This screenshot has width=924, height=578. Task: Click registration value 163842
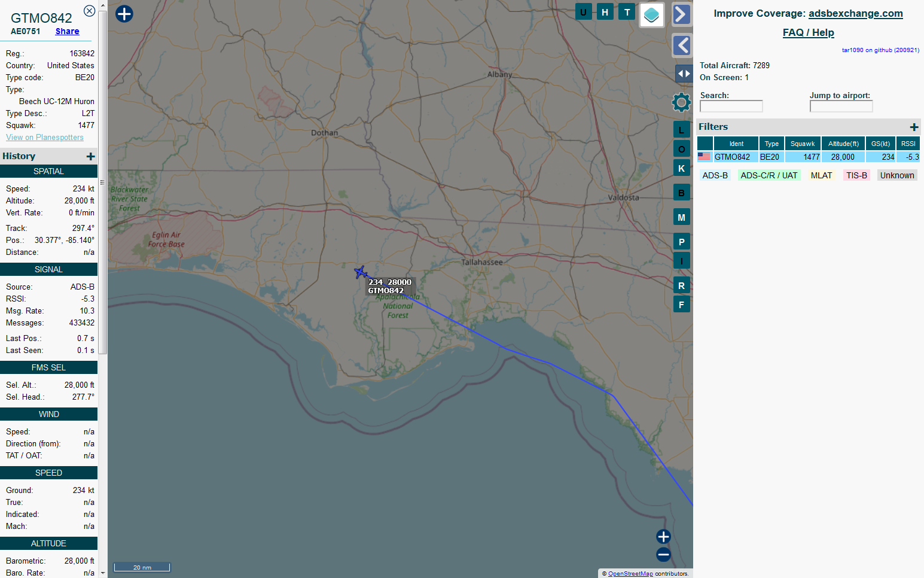click(82, 53)
